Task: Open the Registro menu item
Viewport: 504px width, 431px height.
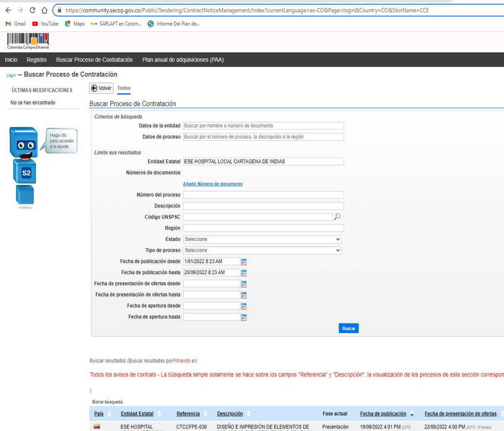Action: [36, 60]
